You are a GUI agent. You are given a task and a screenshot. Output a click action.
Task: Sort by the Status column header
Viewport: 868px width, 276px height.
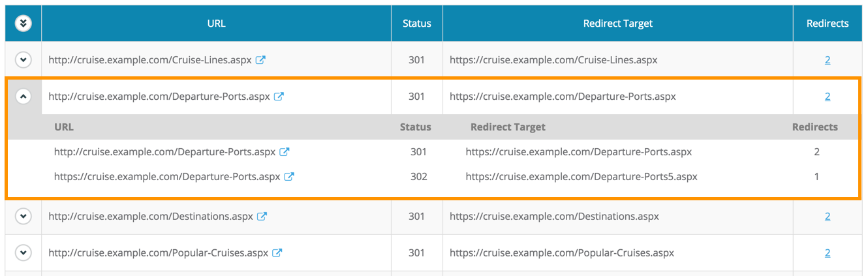pyautogui.click(x=416, y=23)
